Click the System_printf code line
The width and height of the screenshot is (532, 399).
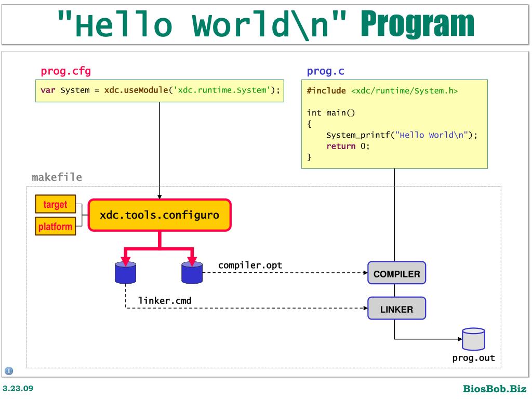(402, 135)
